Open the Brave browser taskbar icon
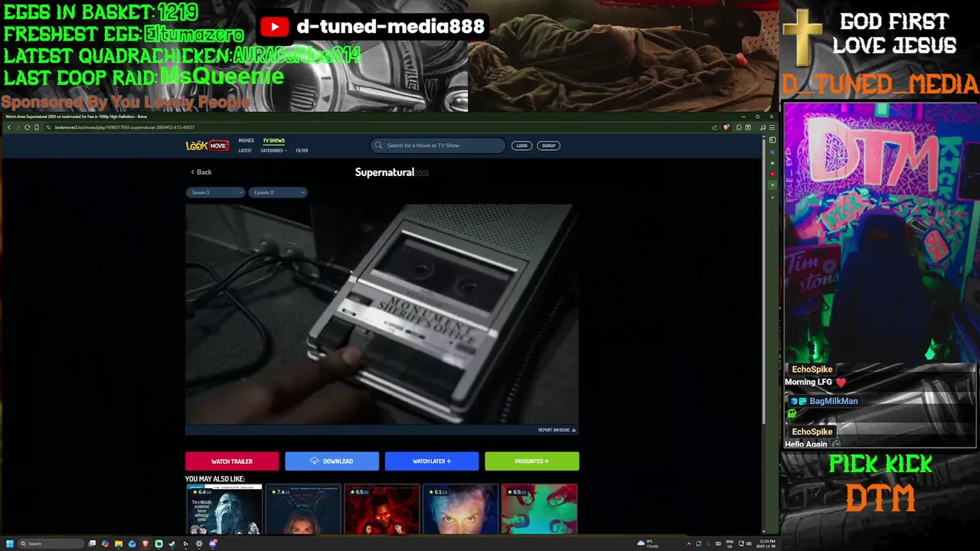This screenshot has width=980, height=551. pos(145,543)
